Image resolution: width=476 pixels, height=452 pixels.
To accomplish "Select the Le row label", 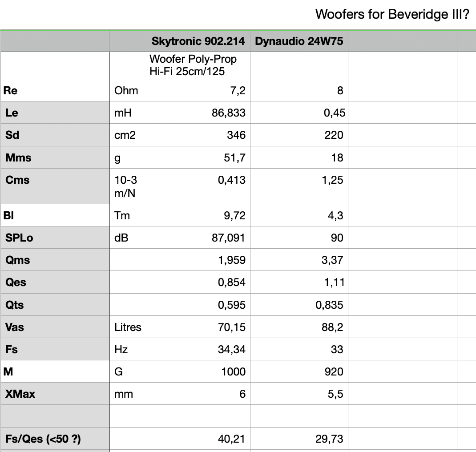I will 55,112.
